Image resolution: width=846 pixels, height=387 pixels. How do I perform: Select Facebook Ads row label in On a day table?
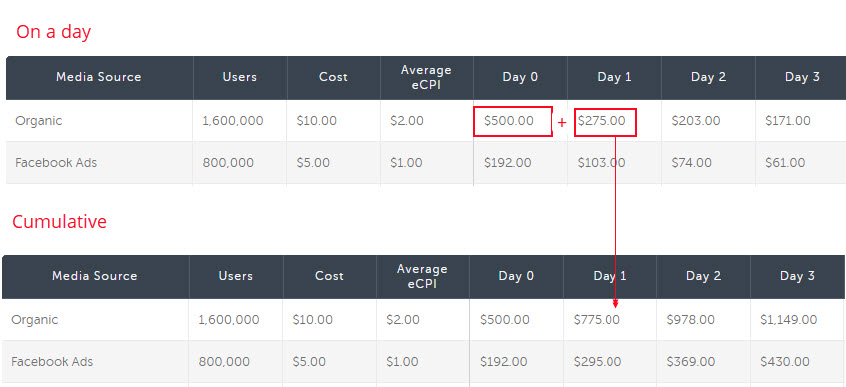click(x=56, y=162)
